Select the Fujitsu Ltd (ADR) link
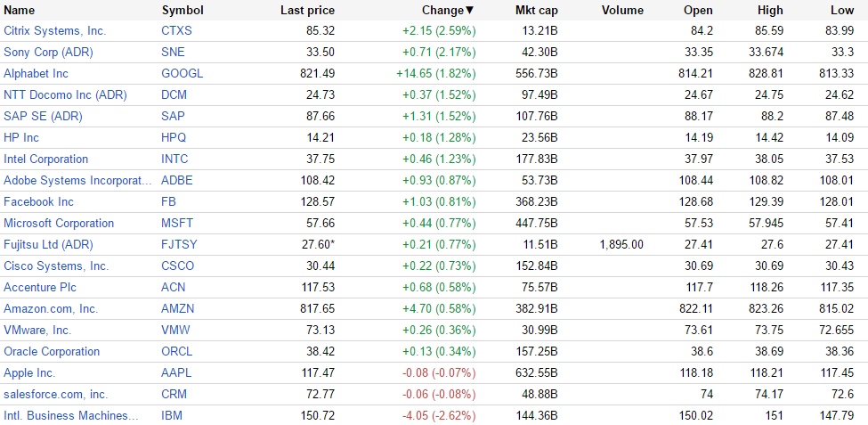This screenshot has height=425, width=868. point(48,245)
